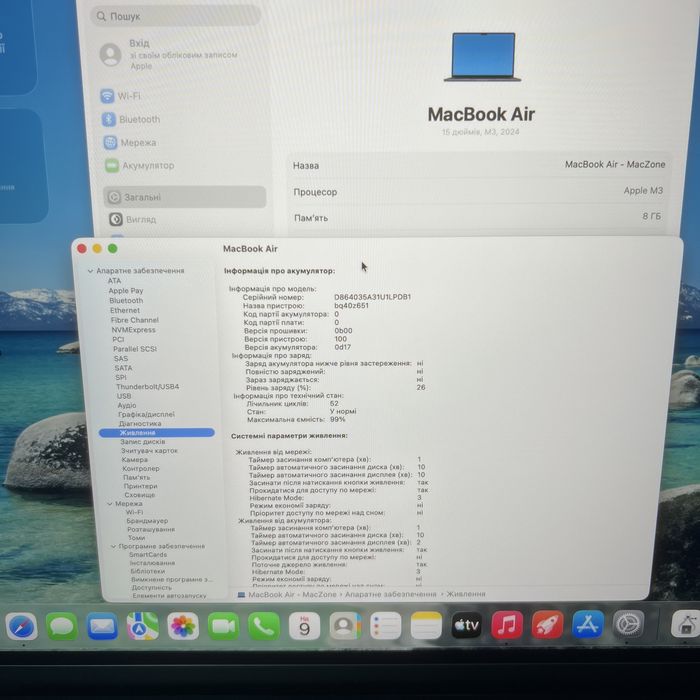
Task: Click the Bluetooth icon in Settings sidebar
Action: (109, 119)
